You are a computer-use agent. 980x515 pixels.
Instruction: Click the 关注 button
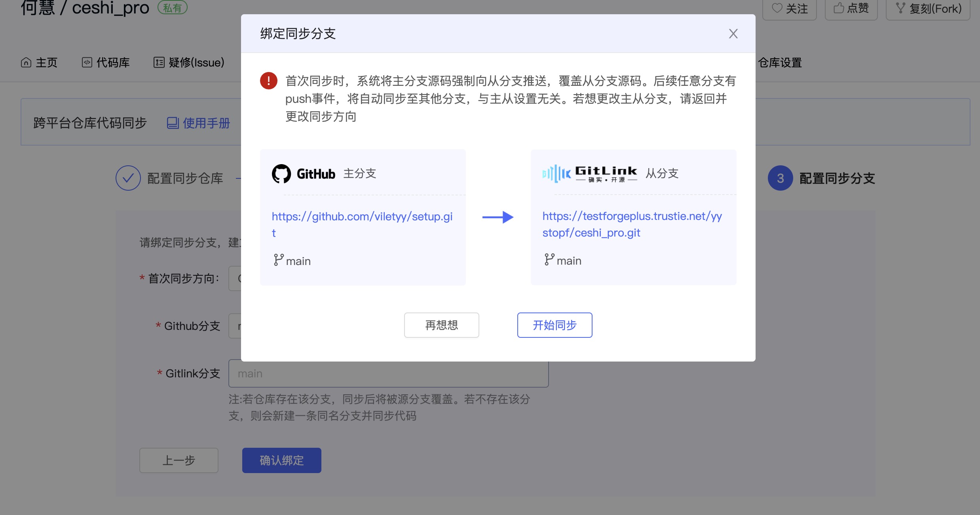click(x=790, y=9)
